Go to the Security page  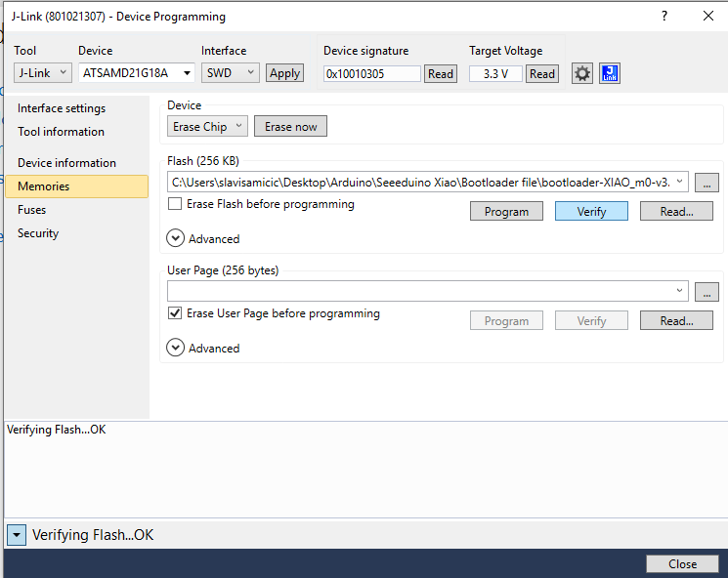38,233
